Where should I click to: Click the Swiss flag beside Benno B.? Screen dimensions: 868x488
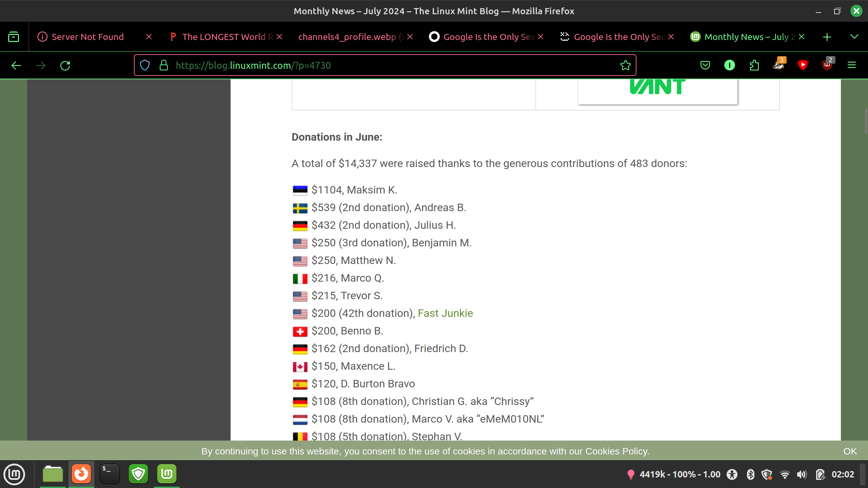tap(300, 331)
